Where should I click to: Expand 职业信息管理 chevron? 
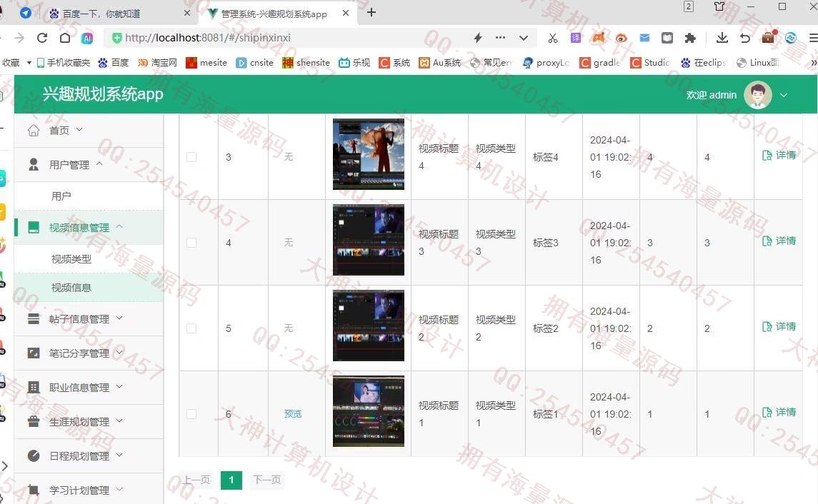119,386
